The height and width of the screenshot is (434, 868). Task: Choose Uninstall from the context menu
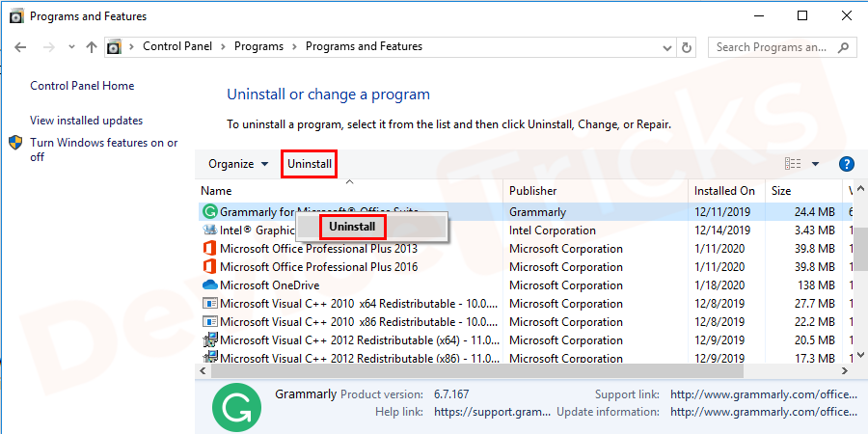point(352,227)
